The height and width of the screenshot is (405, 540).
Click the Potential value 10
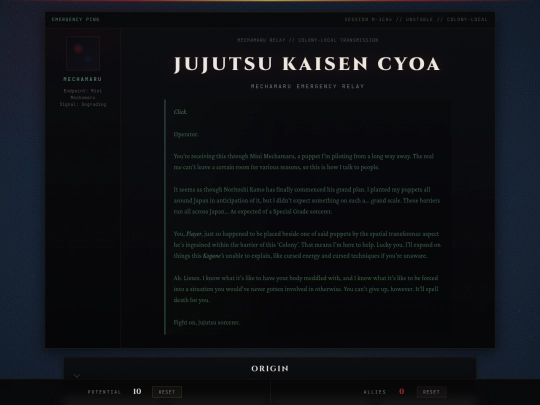coord(137,392)
